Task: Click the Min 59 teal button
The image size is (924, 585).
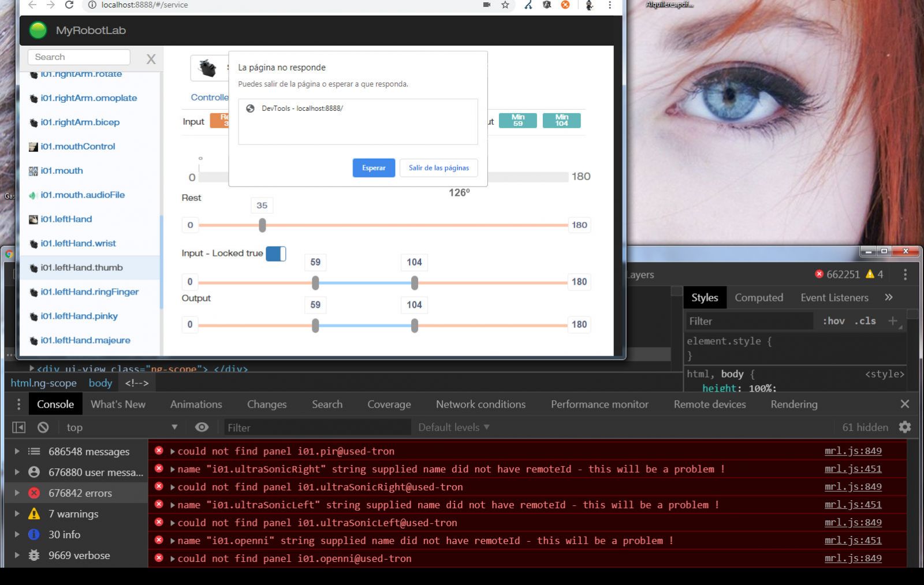Action: click(518, 120)
